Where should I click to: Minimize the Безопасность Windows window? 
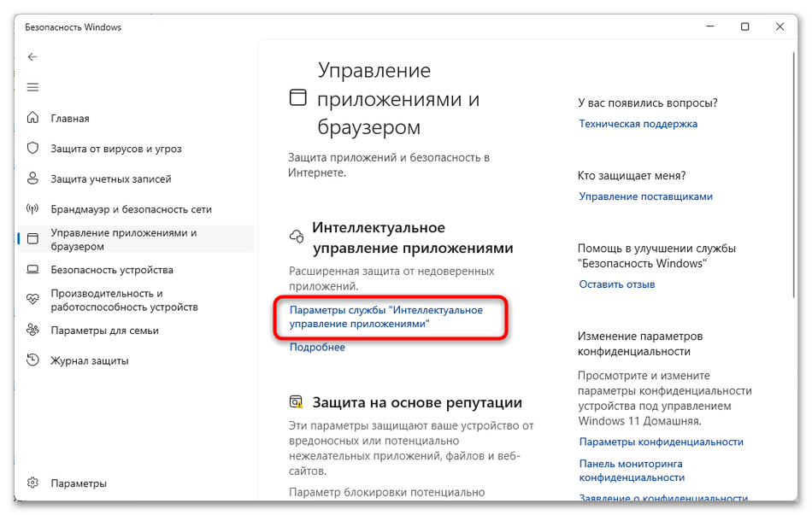coord(710,26)
